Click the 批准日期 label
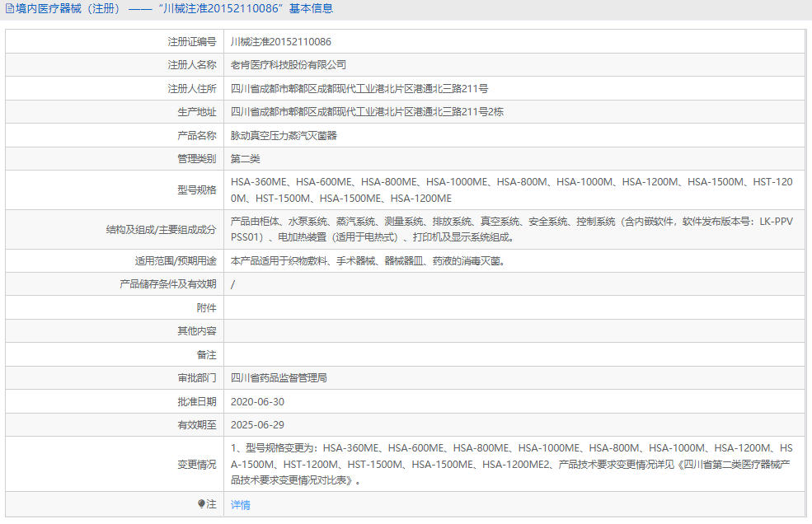The image size is (812, 524). (197, 402)
